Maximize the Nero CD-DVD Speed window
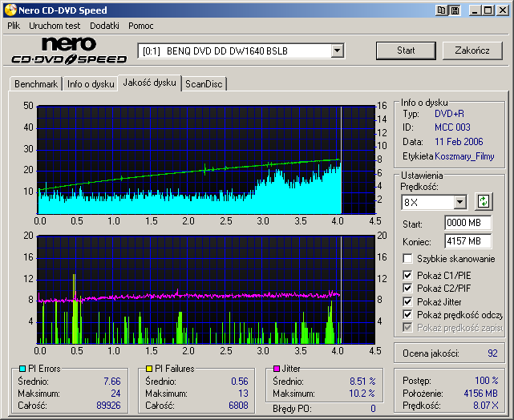514x420 pixels. pos(488,10)
